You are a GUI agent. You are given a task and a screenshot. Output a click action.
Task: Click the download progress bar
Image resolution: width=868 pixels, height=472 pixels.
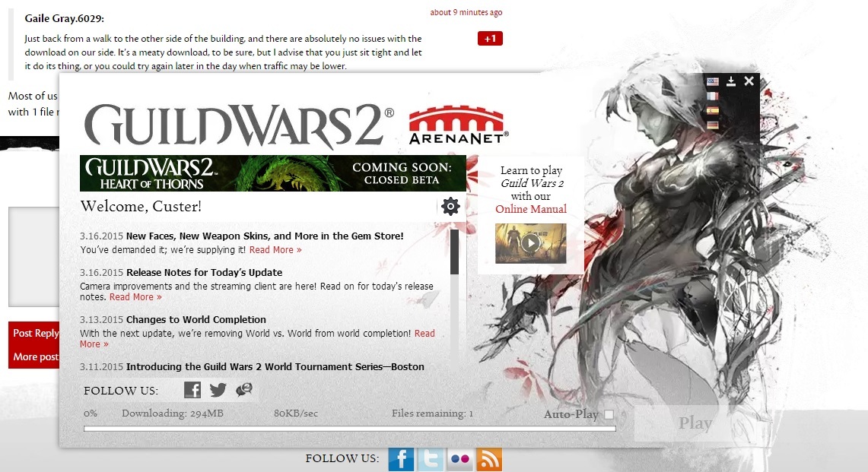point(349,429)
